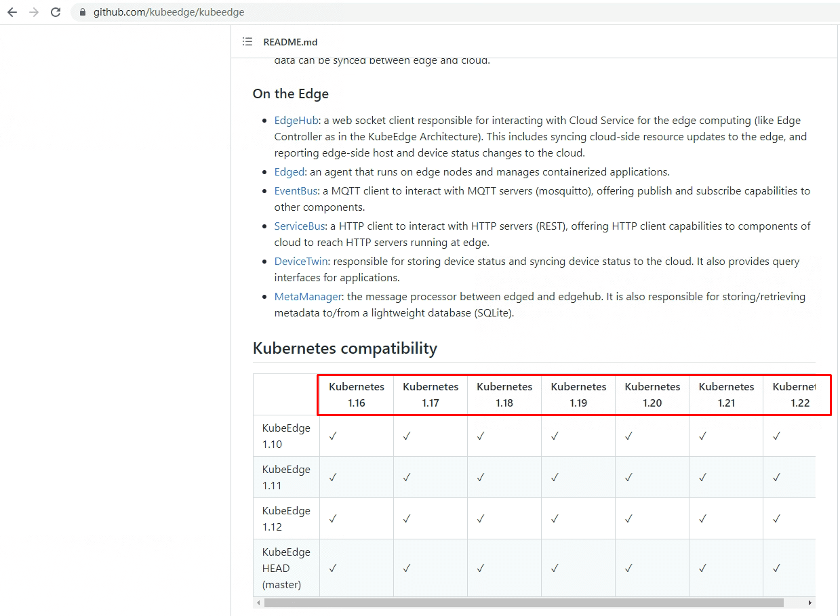Open the EdgeHub link
Viewport: 840px width, 616px height.
[296, 121]
